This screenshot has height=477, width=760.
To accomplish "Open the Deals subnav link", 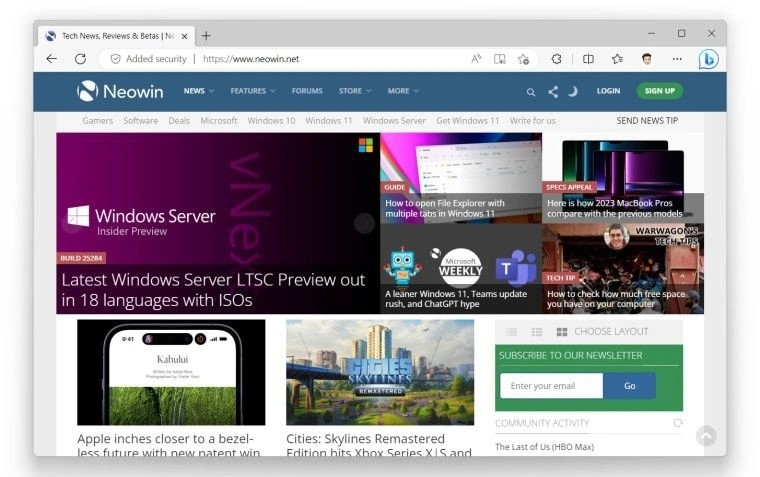I will 179,121.
